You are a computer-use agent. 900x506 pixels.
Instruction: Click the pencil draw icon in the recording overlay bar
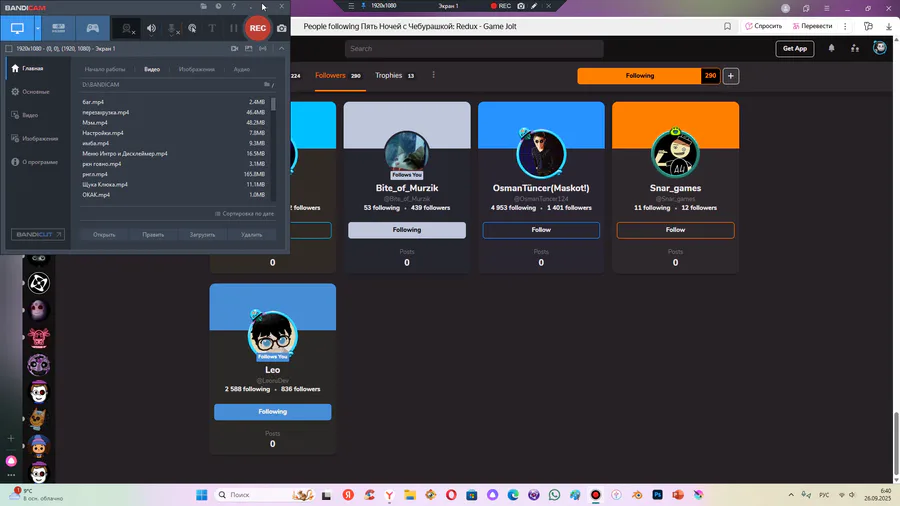pos(534,6)
